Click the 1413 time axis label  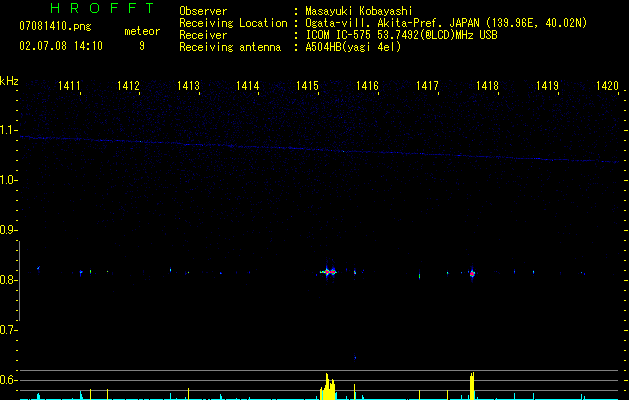coord(189,86)
